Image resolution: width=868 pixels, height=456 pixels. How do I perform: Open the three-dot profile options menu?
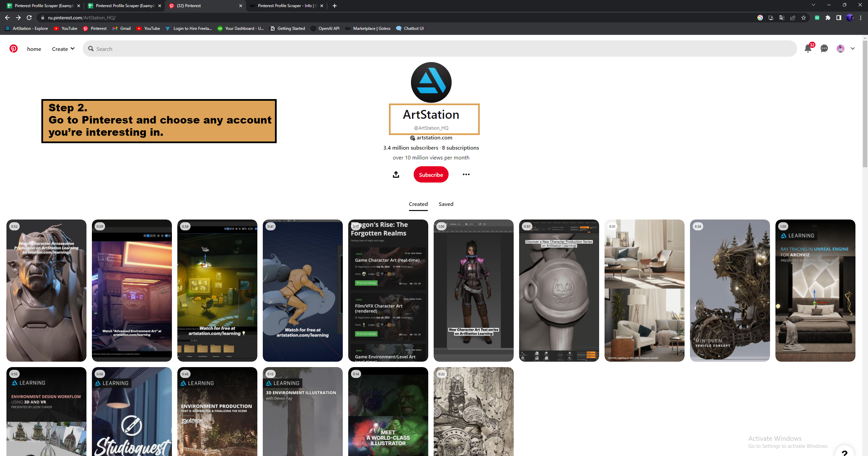(466, 174)
